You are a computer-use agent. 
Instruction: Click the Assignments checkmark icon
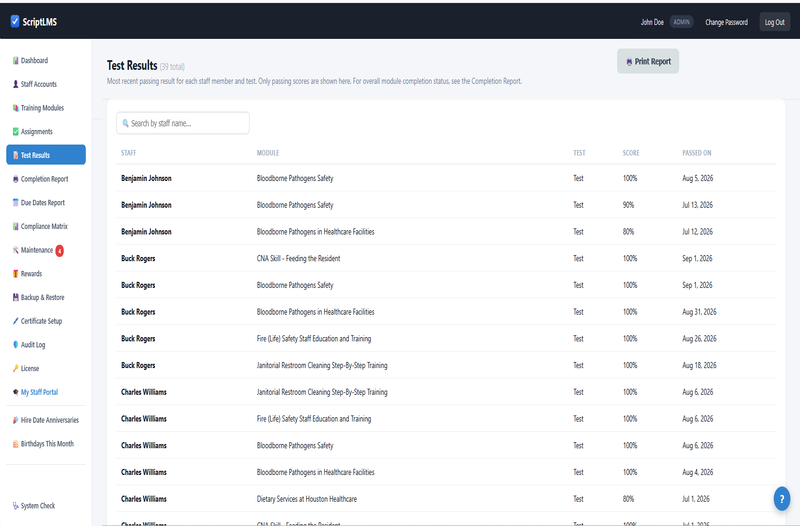15,132
